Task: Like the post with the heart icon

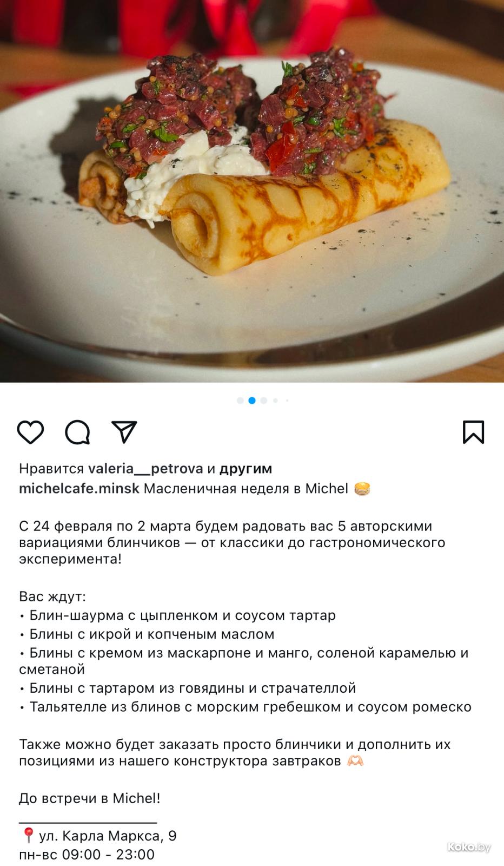Action: 30,432
